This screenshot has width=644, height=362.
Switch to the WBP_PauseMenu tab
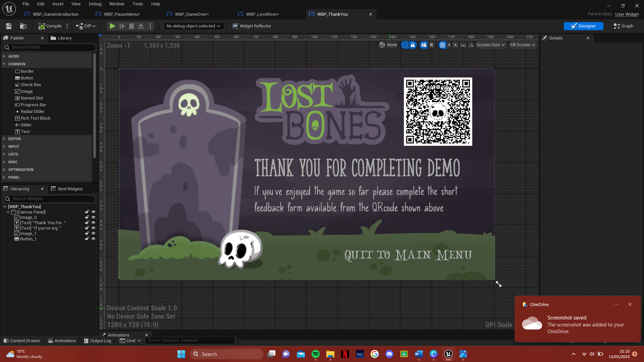[122, 14]
